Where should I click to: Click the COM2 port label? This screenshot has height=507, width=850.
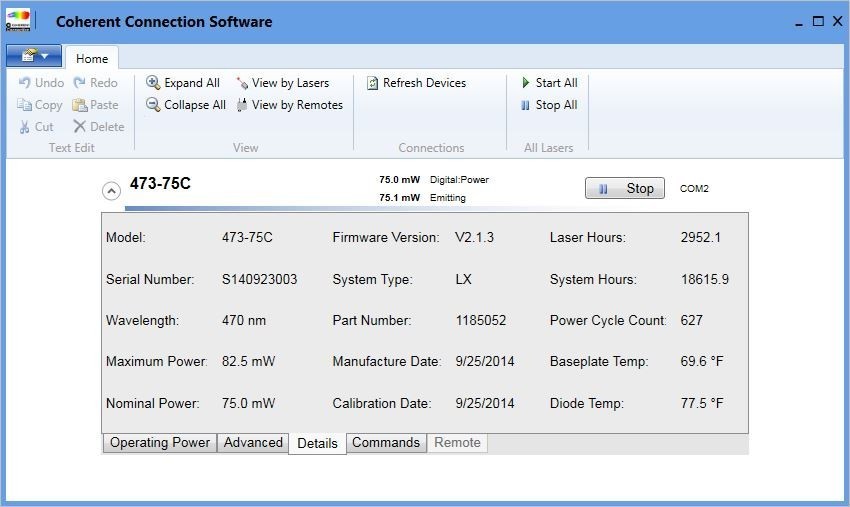pyautogui.click(x=694, y=189)
